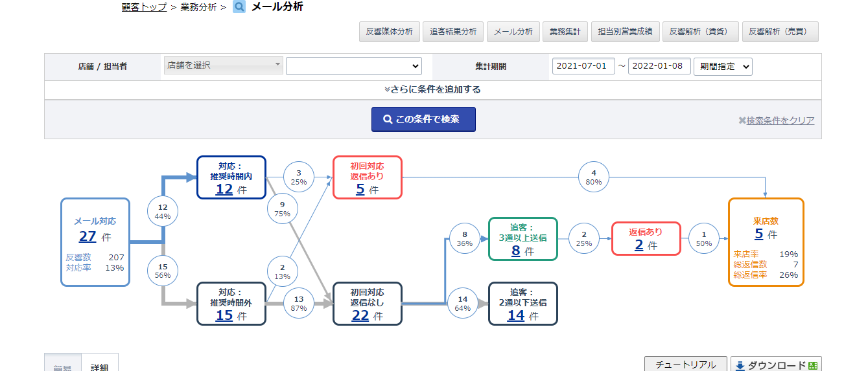Click the start date field 2021-07-01
The width and height of the screenshot is (868, 371).
click(x=583, y=66)
